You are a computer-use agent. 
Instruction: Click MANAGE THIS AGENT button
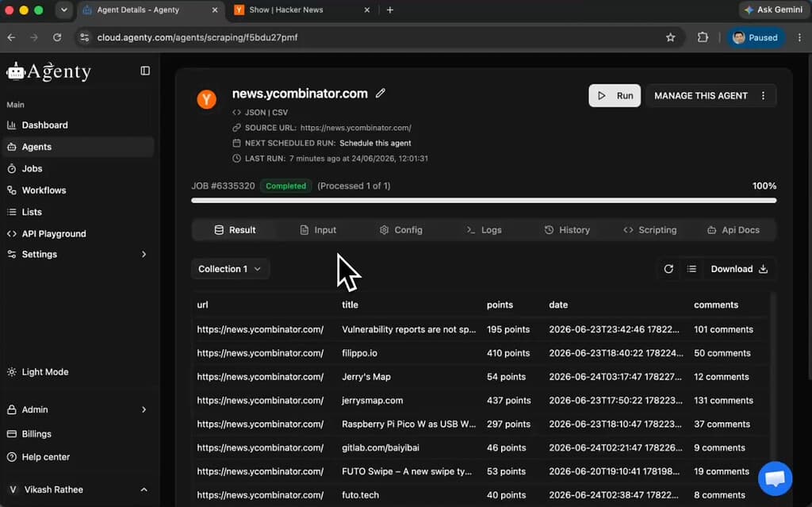click(701, 96)
